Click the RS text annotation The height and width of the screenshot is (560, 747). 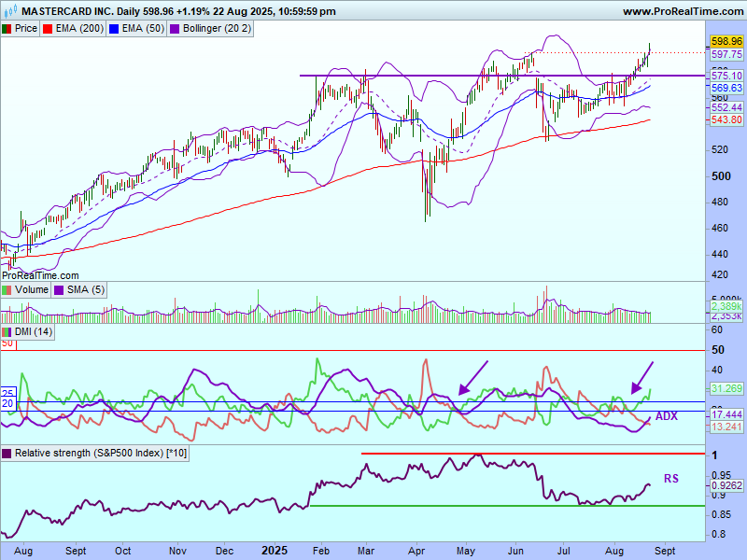click(x=671, y=479)
